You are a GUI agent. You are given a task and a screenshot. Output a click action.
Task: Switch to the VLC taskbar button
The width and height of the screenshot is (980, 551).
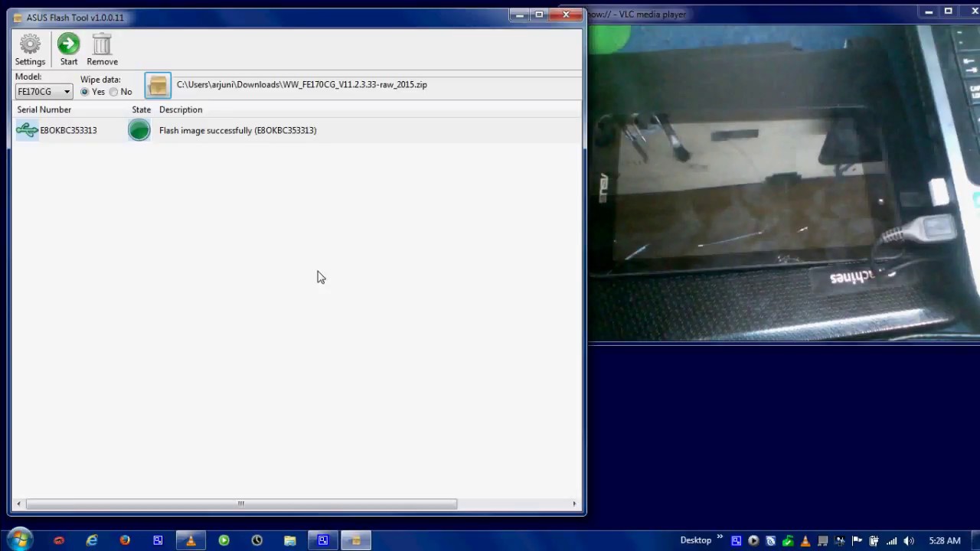191,540
